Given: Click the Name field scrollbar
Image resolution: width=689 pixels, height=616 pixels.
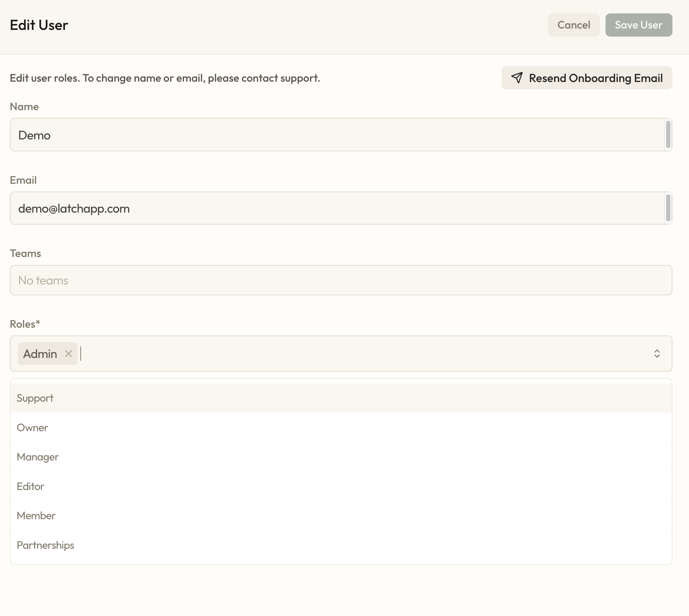Looking at the screenshot, I should coord(668,135).
